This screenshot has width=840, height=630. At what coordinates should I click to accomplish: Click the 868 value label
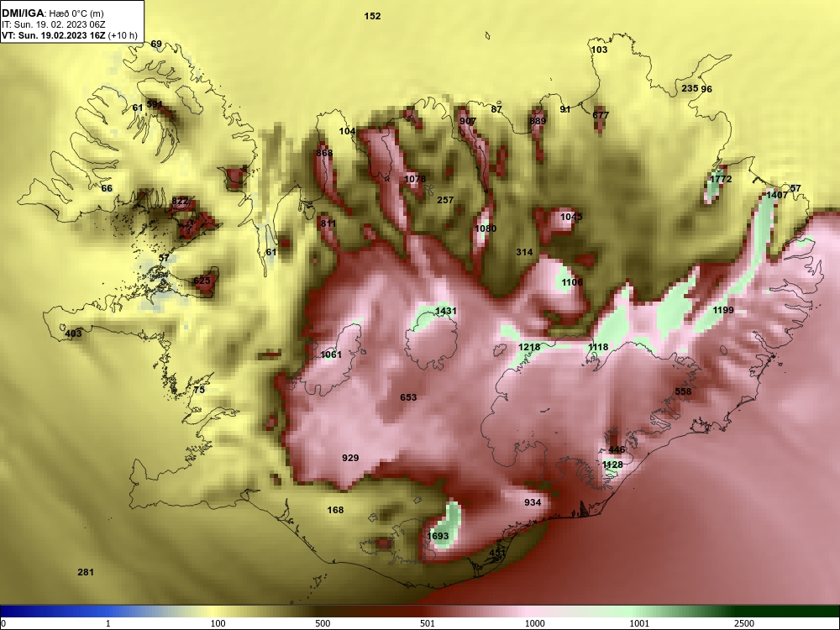(324, 153)
